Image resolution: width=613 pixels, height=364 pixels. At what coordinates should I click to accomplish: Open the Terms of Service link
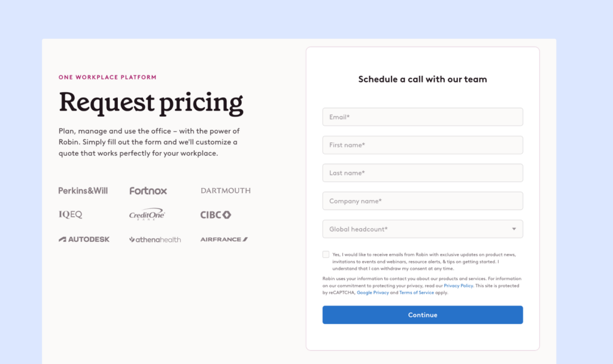417,292
